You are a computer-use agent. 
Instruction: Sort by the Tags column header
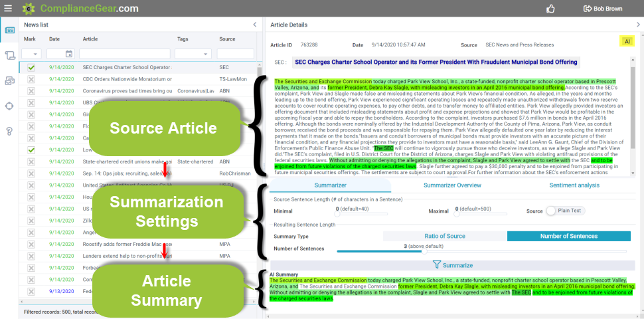[183, 39]
